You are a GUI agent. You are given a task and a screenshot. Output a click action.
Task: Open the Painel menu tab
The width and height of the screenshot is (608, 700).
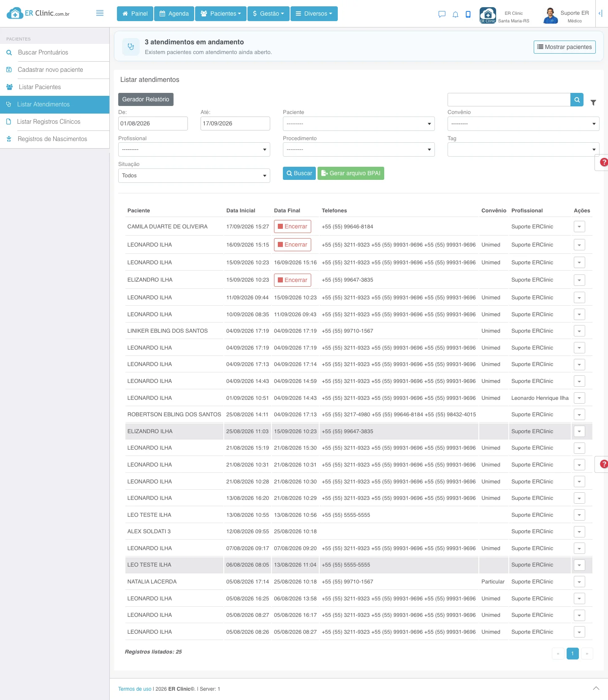click(x=135, y=14)
